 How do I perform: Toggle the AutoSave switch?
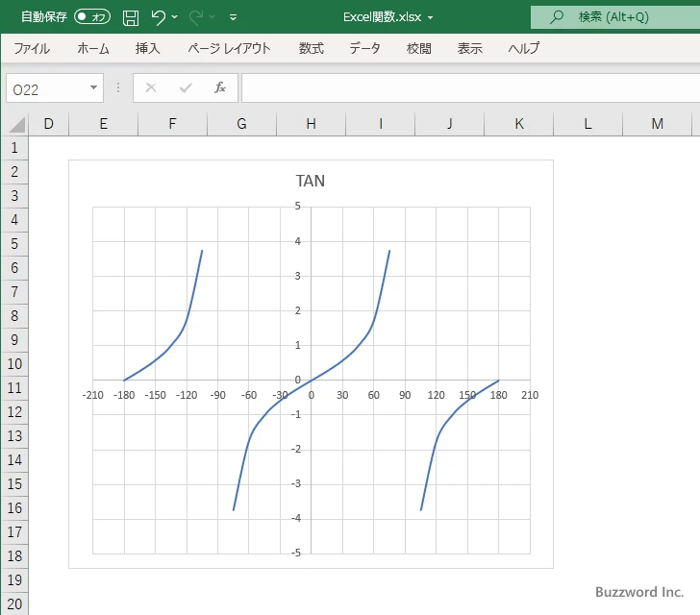[x=92, y=17]
